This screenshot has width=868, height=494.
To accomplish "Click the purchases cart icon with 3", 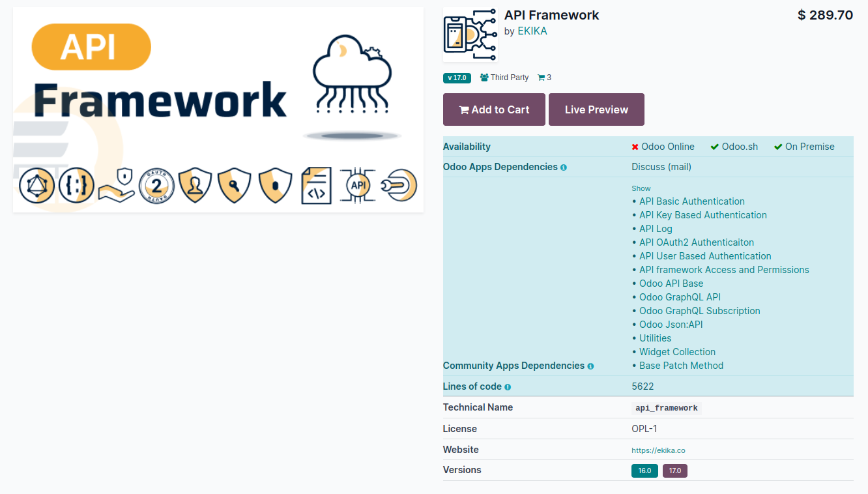I will 541,78.
